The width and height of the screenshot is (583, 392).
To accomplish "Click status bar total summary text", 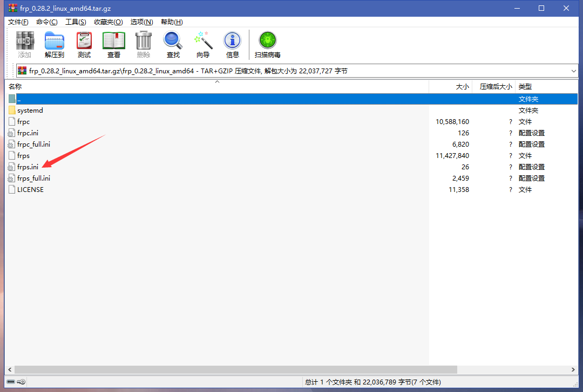I will [x=373, y=382].
